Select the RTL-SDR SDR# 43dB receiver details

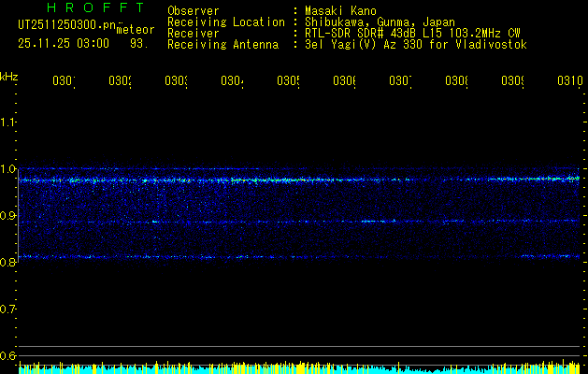(x=412, y=34)
